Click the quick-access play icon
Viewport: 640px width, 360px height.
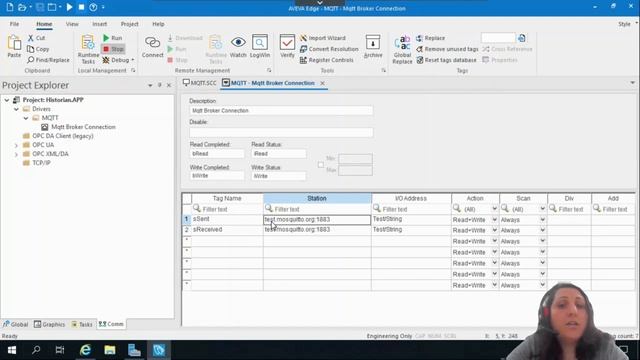pos(69,7)
